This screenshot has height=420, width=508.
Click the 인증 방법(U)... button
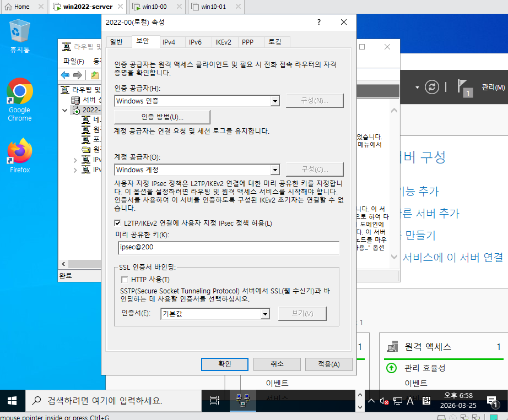click(163, 117)
